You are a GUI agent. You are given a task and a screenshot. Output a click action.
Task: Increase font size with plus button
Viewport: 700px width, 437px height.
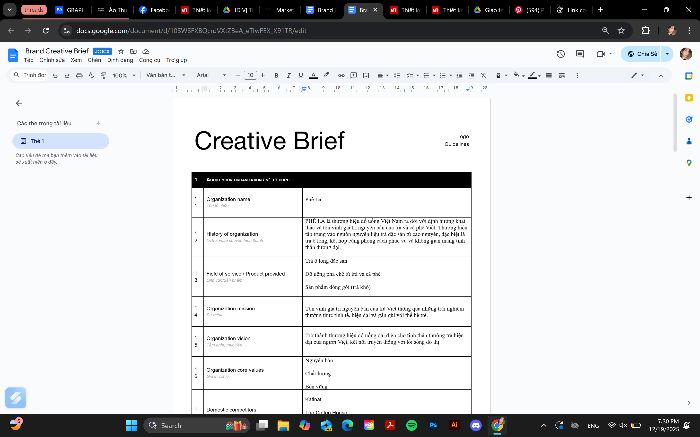point(263,75)
